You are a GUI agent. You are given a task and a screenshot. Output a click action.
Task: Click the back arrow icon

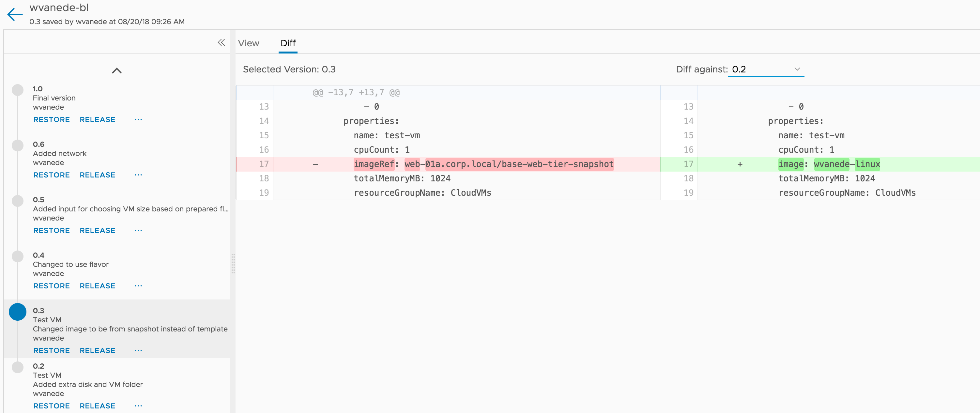point(15,14)
